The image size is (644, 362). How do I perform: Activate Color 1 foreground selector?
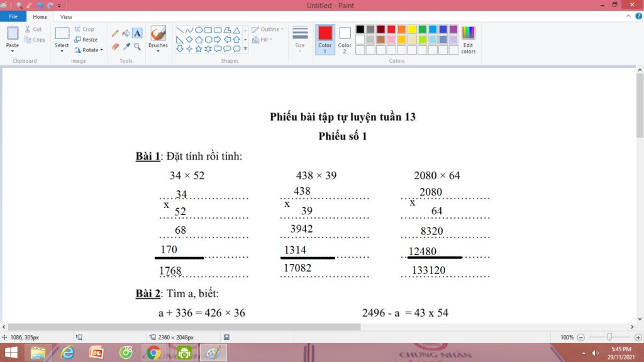325,40
